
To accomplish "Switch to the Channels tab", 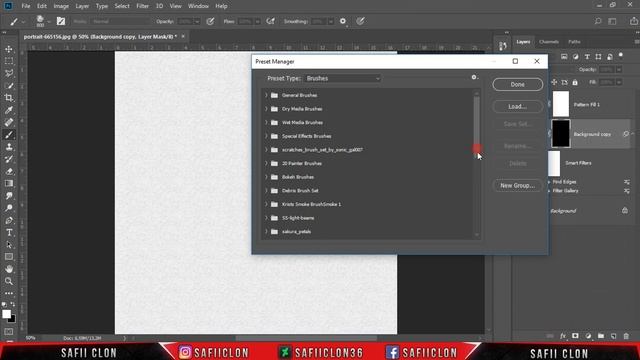I will 549,42.
